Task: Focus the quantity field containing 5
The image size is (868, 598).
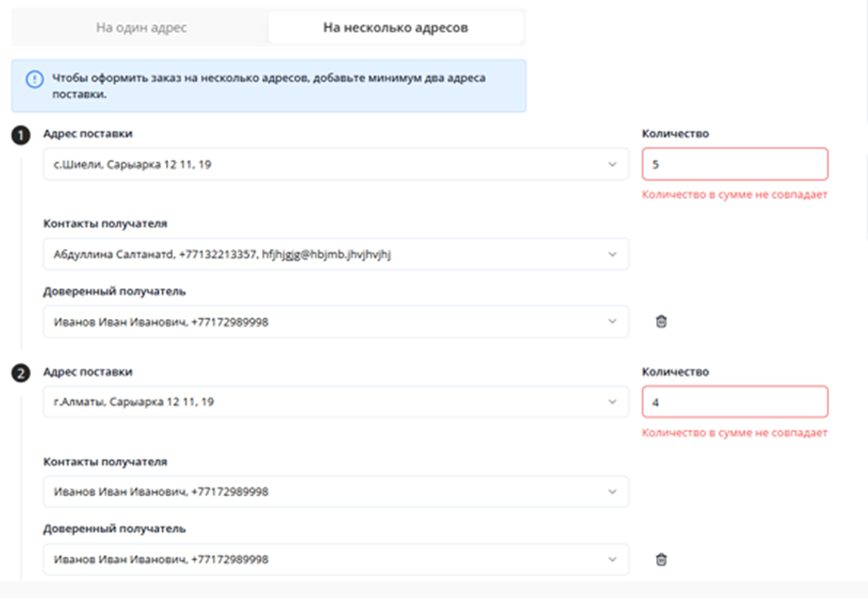Action: (x=735, y=164)
